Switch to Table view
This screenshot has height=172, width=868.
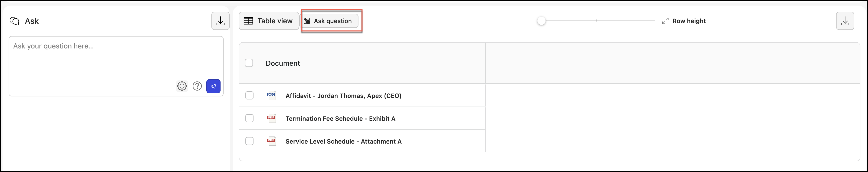[x=268, y=21]
